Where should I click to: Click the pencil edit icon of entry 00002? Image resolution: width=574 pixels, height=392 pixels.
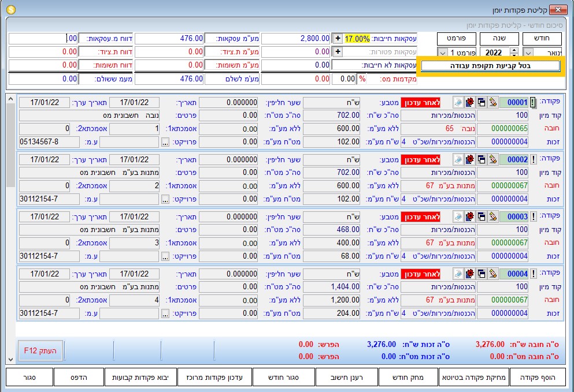point(493,159)
